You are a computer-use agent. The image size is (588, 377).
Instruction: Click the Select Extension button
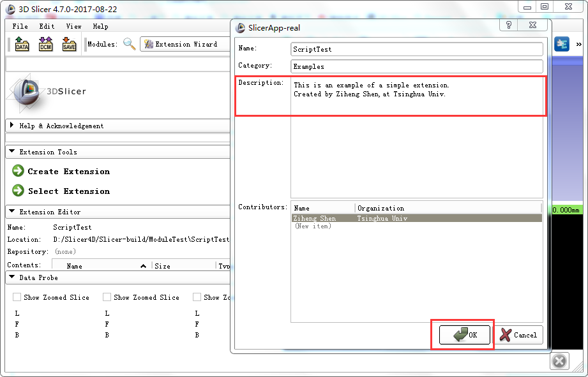pos(61,191)
